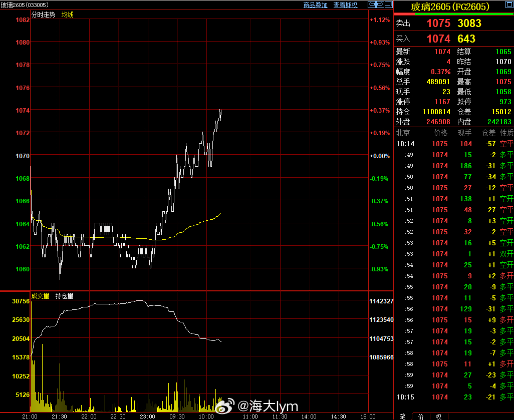Click the 仓差 value 15012
The height and width of the screenshot is (420, 514).
(x=501, y=112)
